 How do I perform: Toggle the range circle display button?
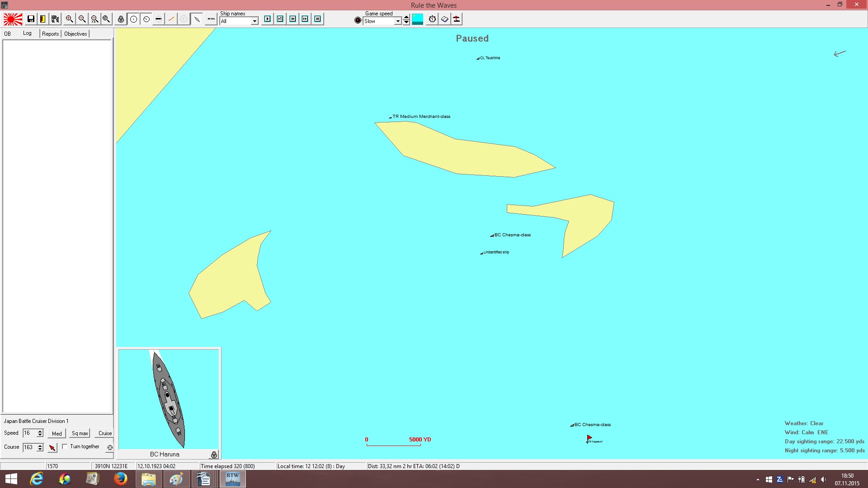(x=133, y=19)
